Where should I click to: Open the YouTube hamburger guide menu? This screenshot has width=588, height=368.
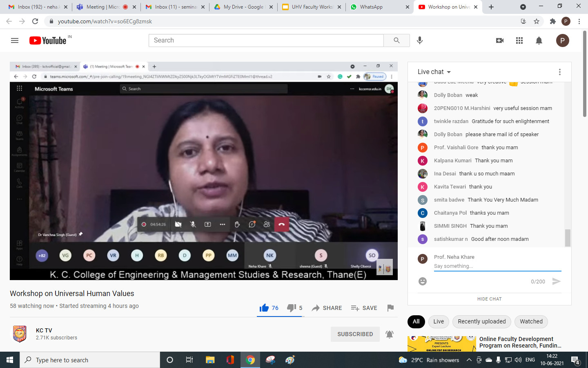tap(15, 40)
